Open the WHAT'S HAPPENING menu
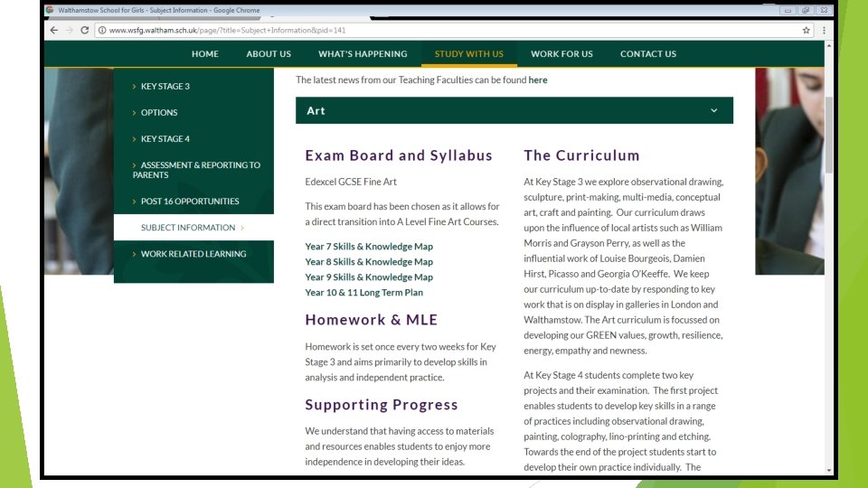Image resolution: width=868 pixels, height=488 pixels. pos(363,53)
